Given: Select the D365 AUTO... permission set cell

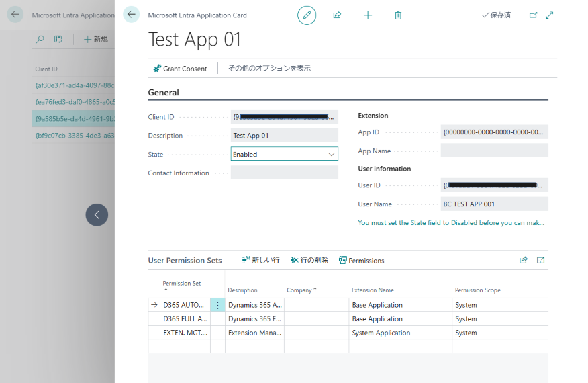Looking at the screenshot, I should [185, 305].
